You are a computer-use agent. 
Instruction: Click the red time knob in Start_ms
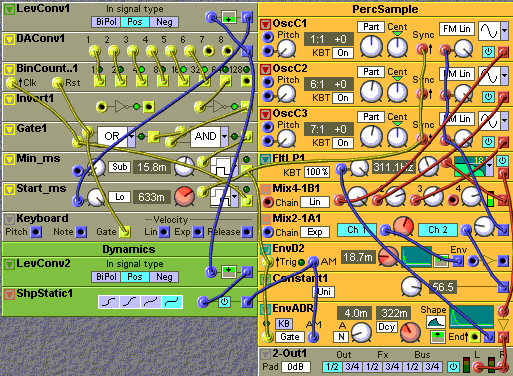184,196
